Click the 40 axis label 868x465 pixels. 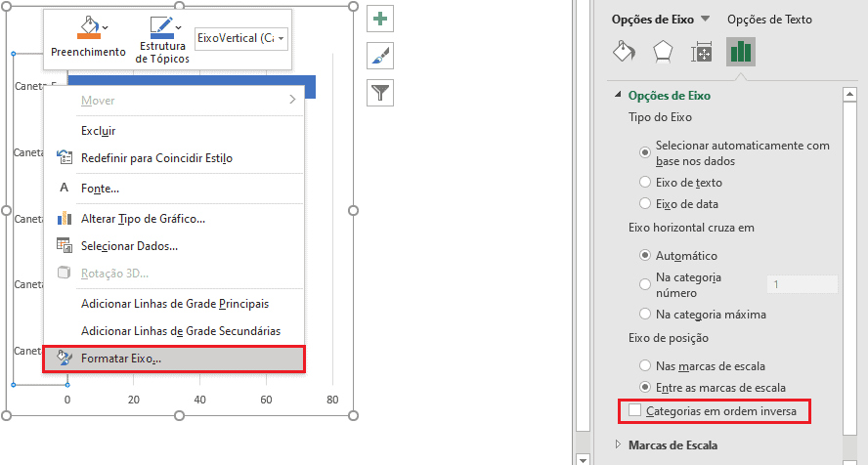pyautogui.click(x=199, y=400)
